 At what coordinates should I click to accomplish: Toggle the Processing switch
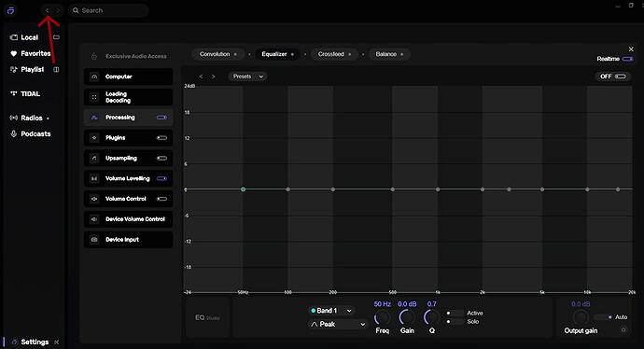click(x=161, y=118)
